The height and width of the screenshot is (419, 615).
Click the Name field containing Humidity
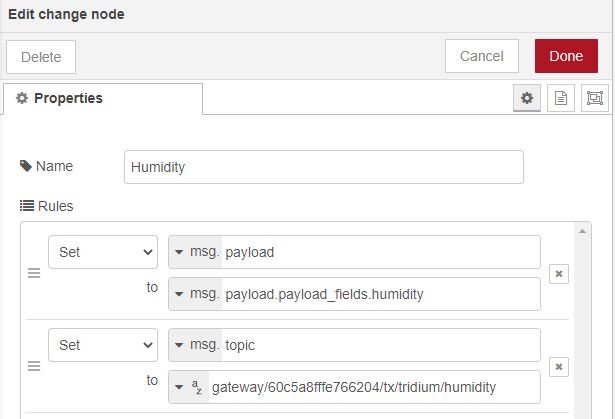pyautogui.click(x=324, y=167)
